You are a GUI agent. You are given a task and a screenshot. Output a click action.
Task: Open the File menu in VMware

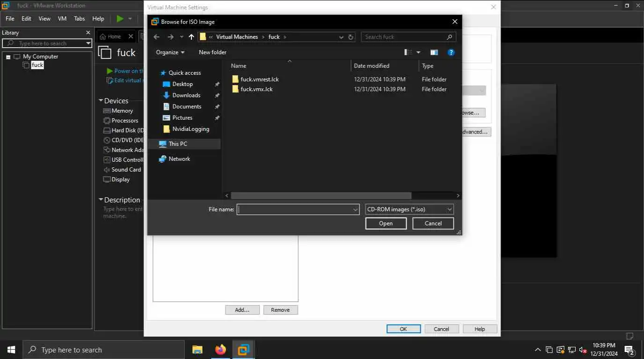point(10,19)
